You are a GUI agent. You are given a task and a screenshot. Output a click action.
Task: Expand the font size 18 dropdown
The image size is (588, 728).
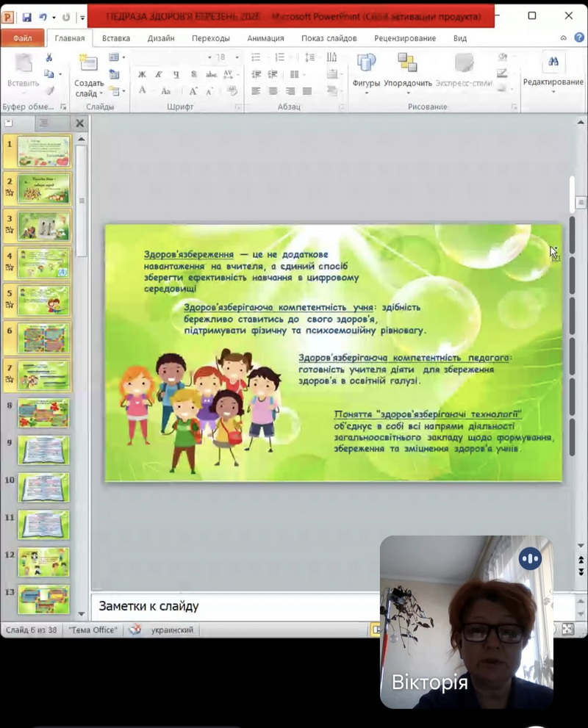237,57
